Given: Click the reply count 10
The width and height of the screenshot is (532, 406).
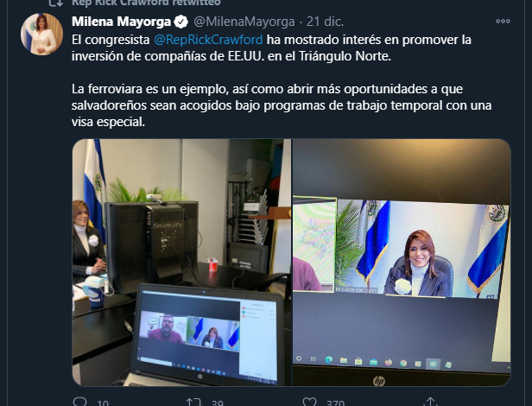Looking at the screenshot, I should click(x=103, y=403).
